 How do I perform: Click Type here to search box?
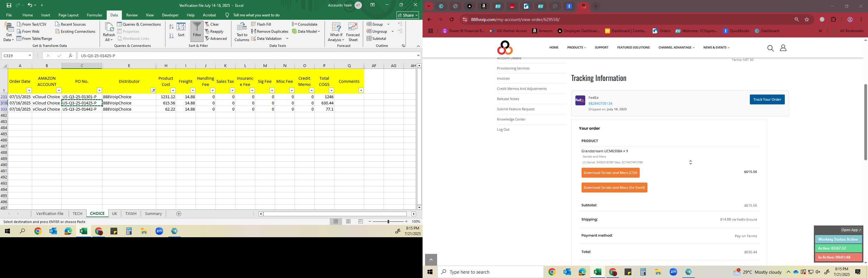tap(490, 272)
